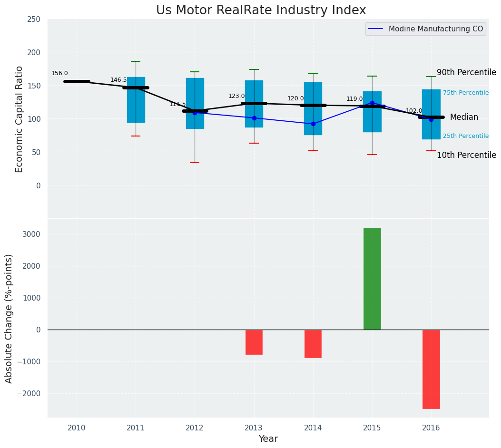Click the green 2015 absolute change bar
501x448 pixels.
372,279
